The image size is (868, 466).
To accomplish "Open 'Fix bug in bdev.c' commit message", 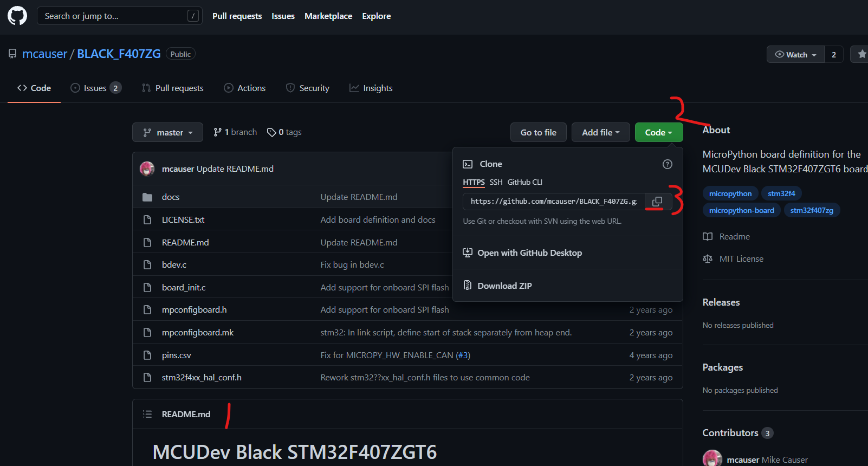I will point(352,265).
